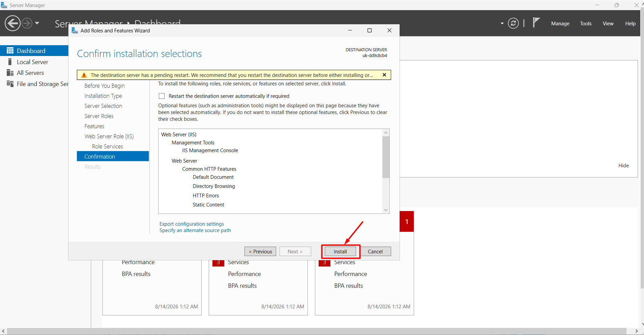The width and height of the screenshot is (644, 335).
Task: Click the yellow warning triangle icon
Action: [x=84, y=75]
